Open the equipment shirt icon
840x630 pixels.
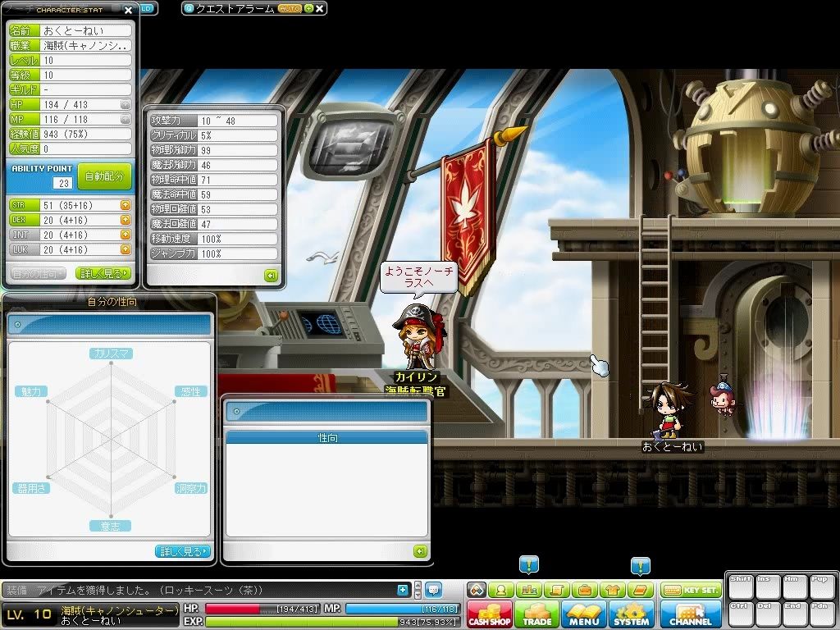(612, 590)
